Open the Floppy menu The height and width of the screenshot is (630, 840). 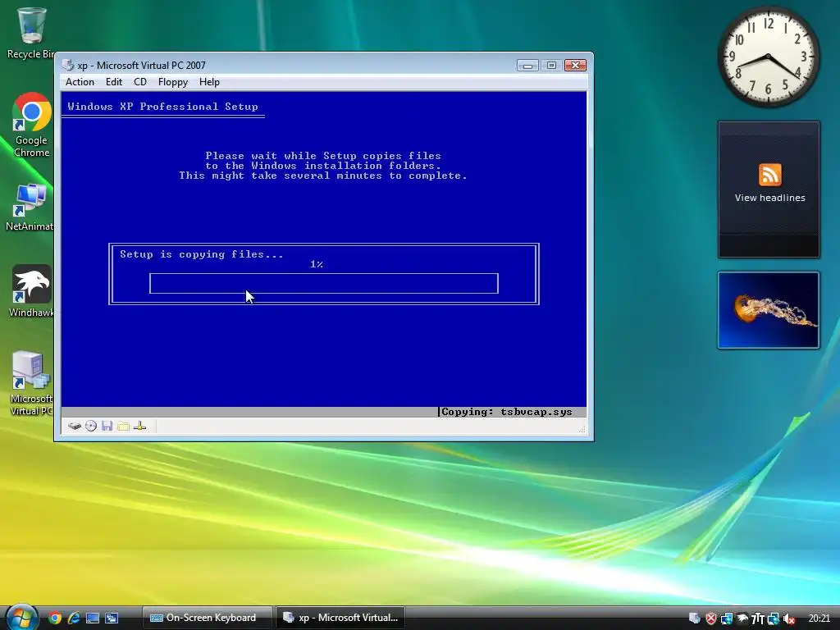click(x=172, y=82)
